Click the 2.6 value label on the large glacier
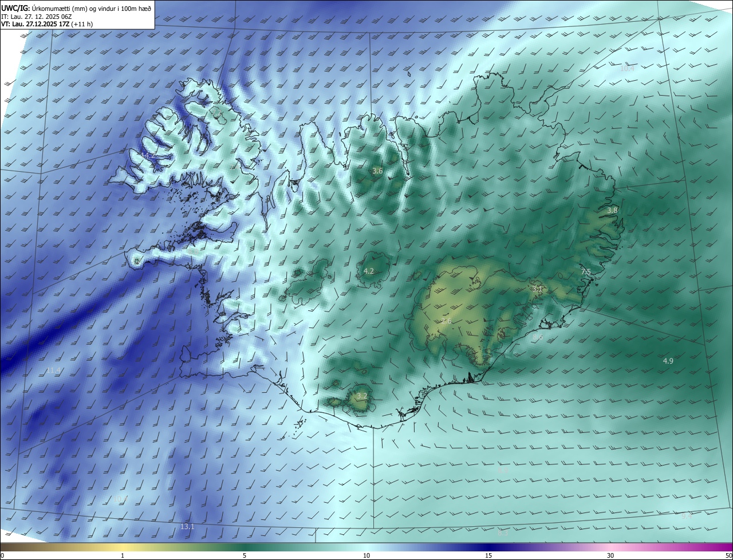The width and height of the screenshot is (733, 560). point(446,322)
